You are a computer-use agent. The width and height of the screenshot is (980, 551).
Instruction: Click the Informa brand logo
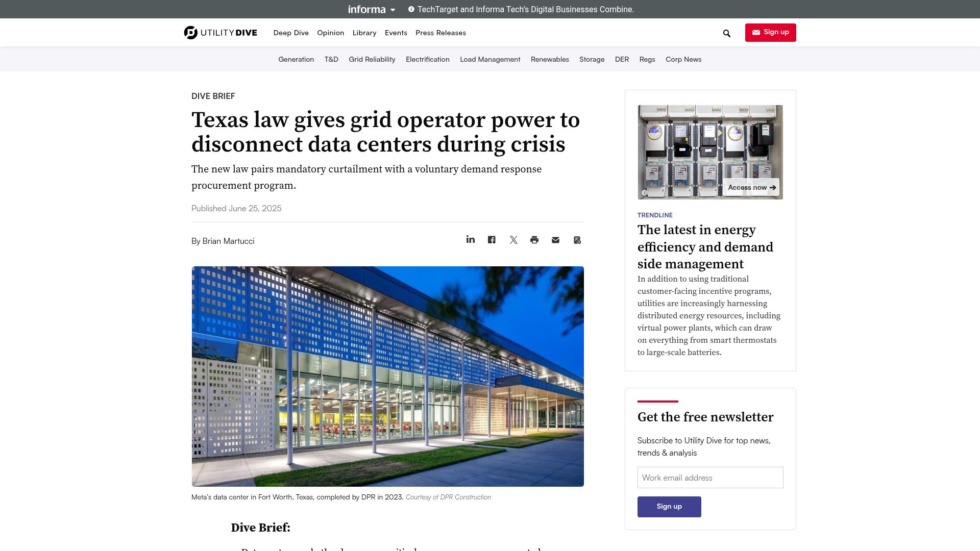coord(366,9)
